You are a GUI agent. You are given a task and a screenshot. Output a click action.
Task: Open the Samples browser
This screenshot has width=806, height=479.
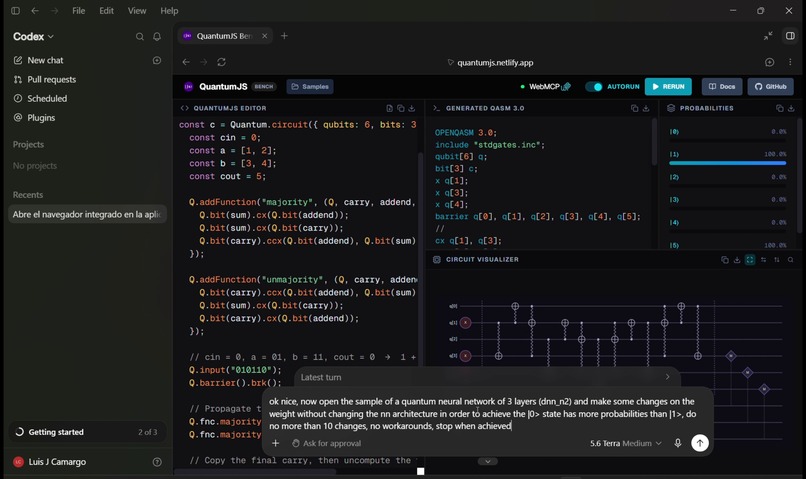[x=310, y=87]
